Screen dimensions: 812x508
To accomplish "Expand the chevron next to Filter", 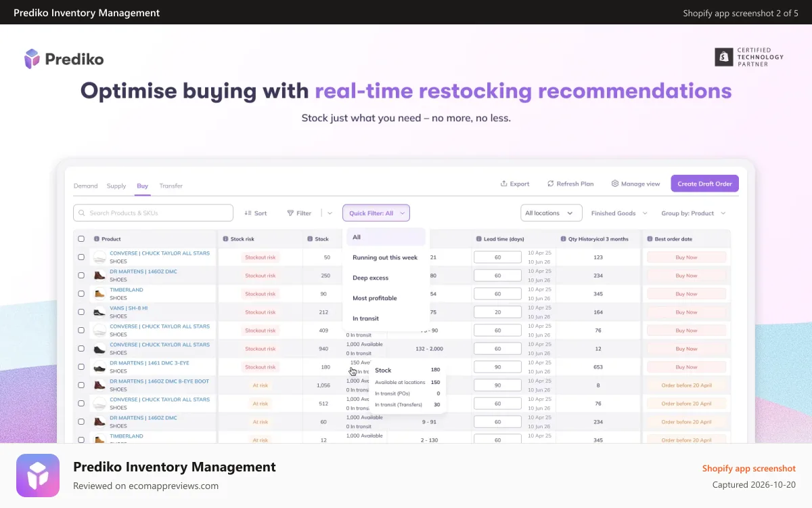I will pos(330,213).
